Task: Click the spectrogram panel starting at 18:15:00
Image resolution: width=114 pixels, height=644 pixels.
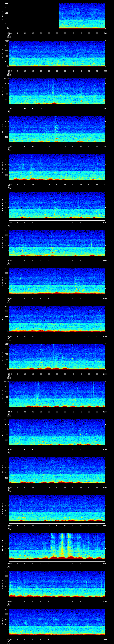Action: [57, 432]
